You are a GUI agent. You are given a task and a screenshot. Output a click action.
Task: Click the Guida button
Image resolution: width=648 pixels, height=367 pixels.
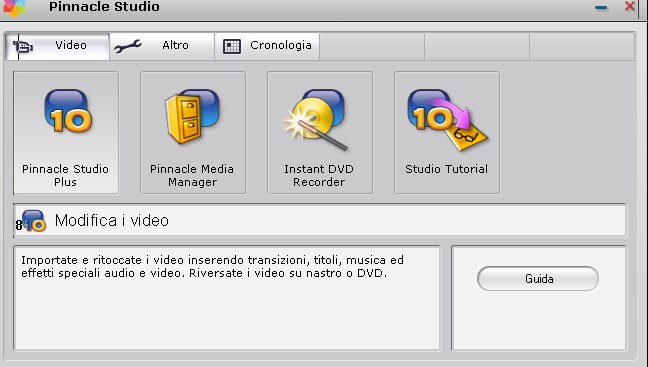[538, 279]
